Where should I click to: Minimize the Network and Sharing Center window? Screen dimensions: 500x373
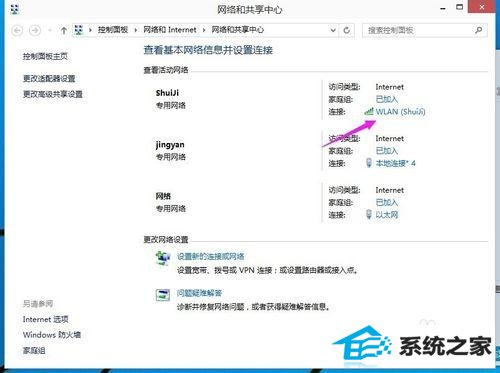[x=443, y=8]
